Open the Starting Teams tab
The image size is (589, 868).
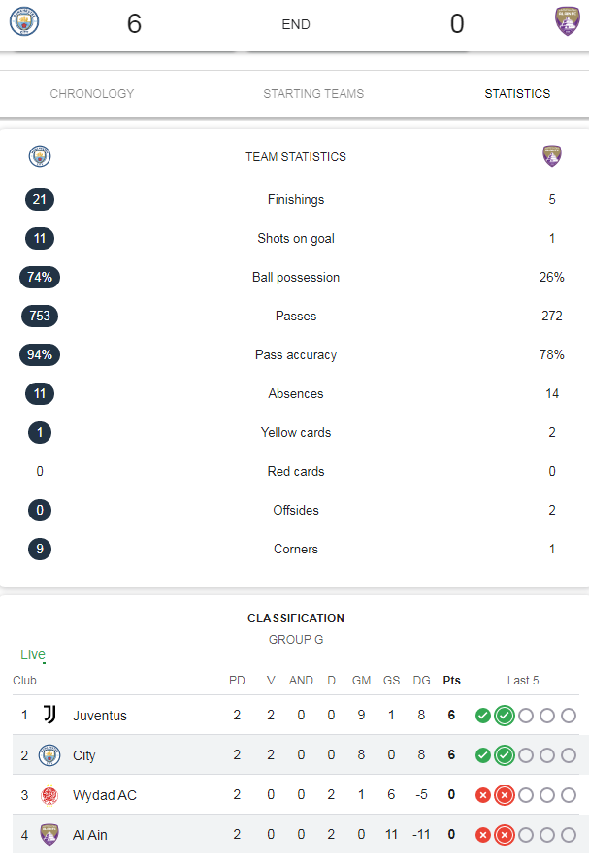coord(313,93)
